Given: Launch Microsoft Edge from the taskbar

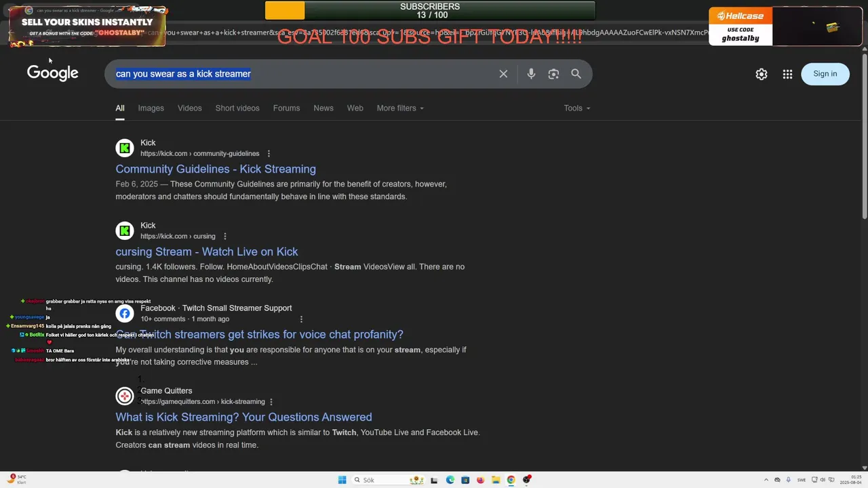Looking at the screenshot, I should coord(450,480).
